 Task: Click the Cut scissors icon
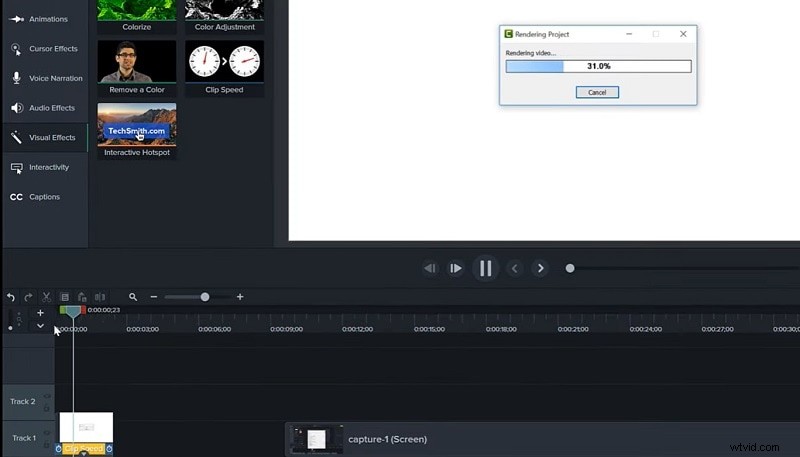tap(46, 297)
